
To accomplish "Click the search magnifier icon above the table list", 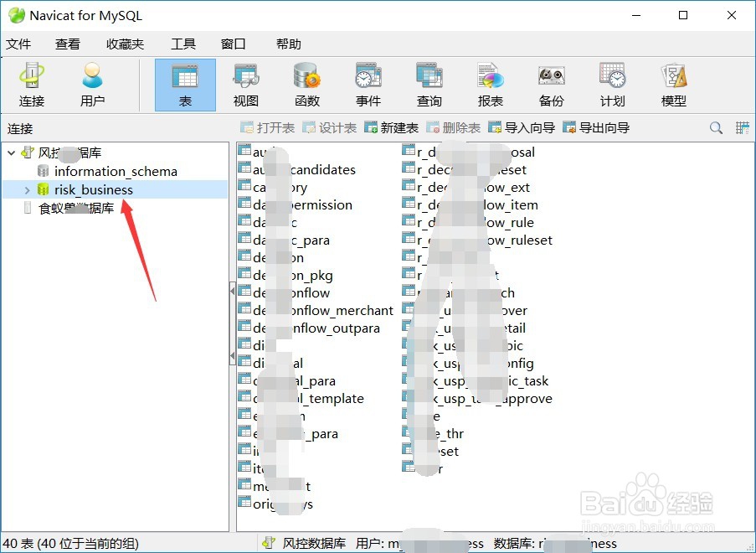I will 715,127.
